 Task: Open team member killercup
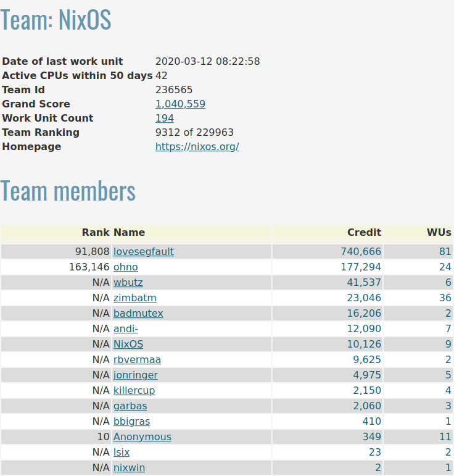(134, 391)
